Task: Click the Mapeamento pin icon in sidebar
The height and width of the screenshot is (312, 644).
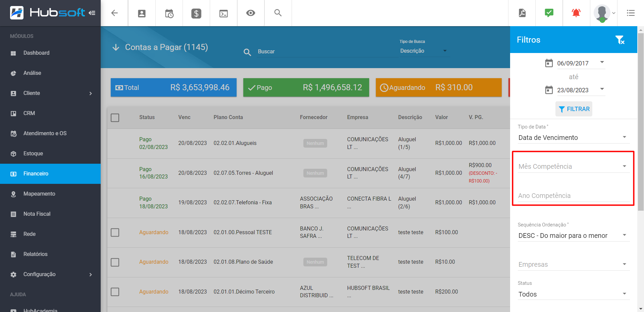Action: pos(13,194)
